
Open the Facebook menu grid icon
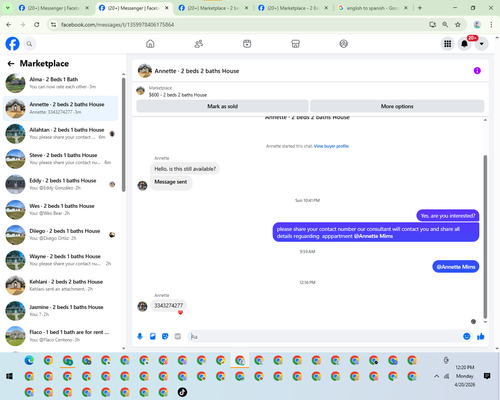[447, 44]
